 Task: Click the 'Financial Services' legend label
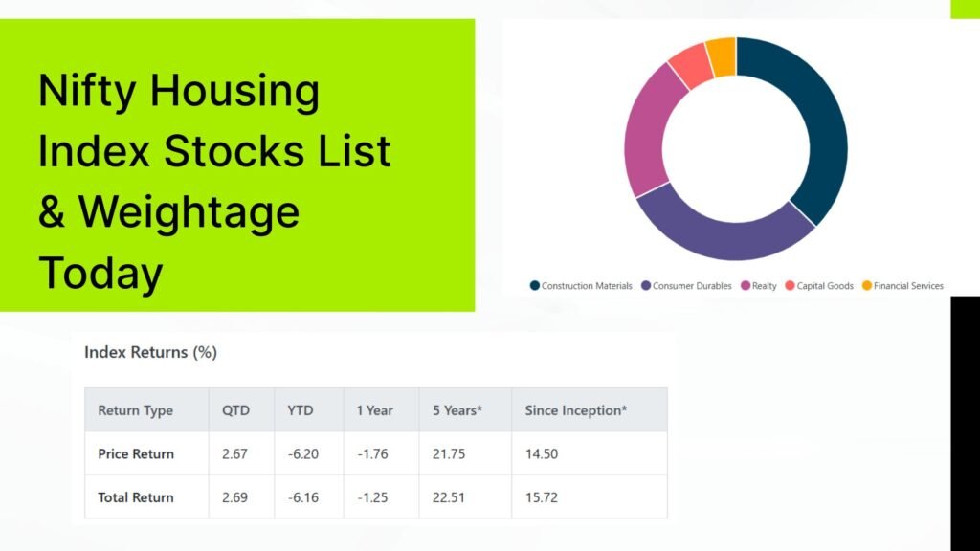coord(908,285)
